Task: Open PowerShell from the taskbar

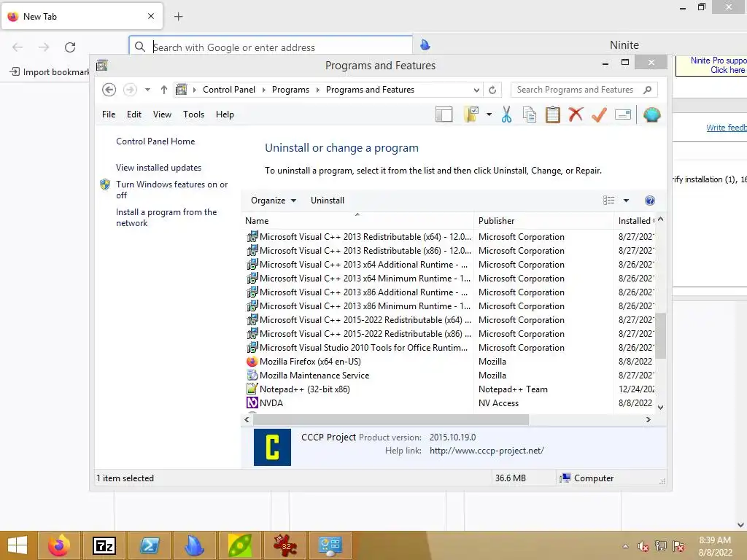Action: click(x=149, y=545)
